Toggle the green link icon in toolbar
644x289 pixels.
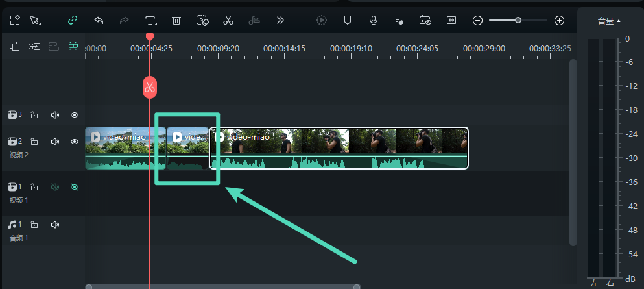click(73, 20)
